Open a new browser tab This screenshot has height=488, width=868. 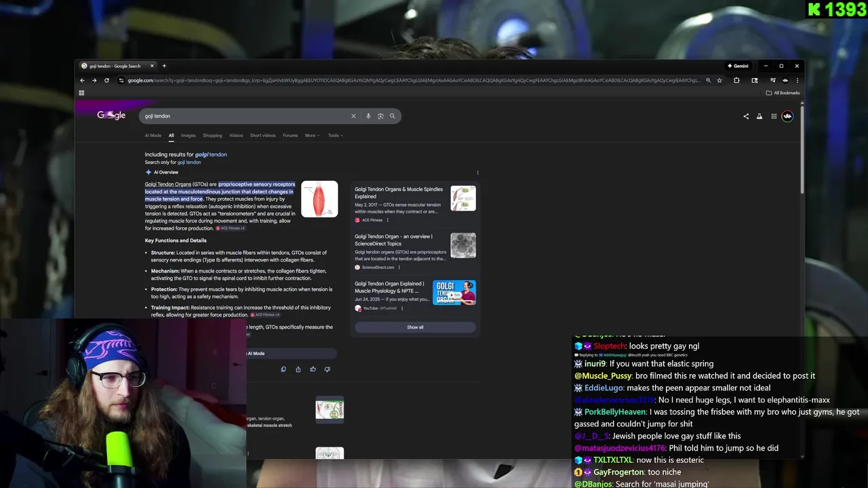tap(164, 66)
